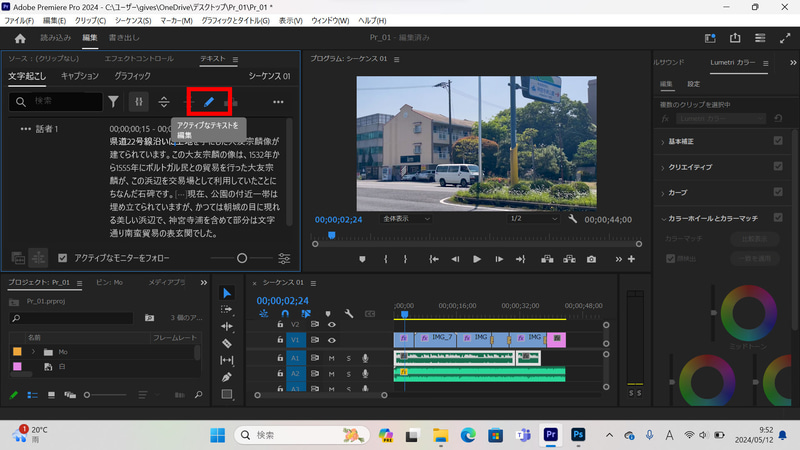Toggle full screen video icon

[785, 38]
